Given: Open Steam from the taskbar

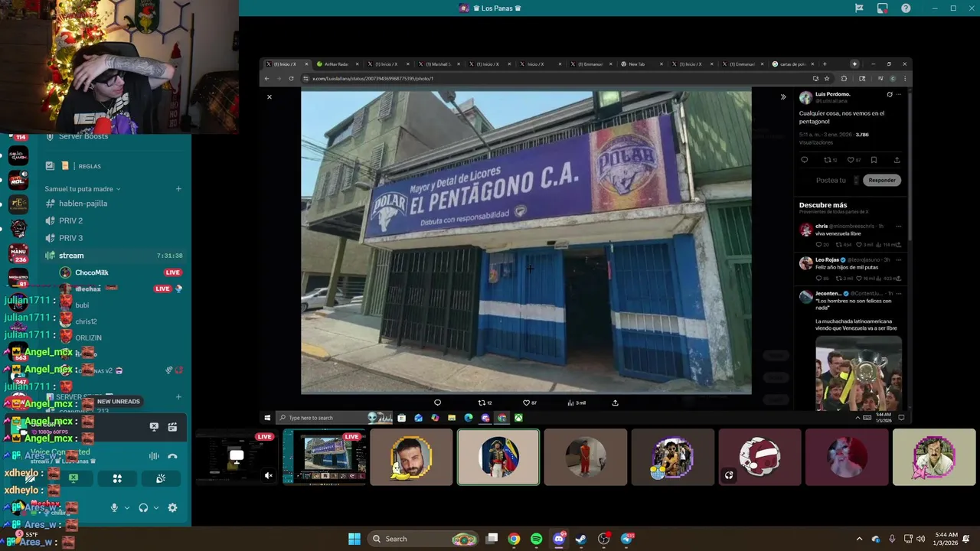Looking at the screenshot, I should point(580,539).
